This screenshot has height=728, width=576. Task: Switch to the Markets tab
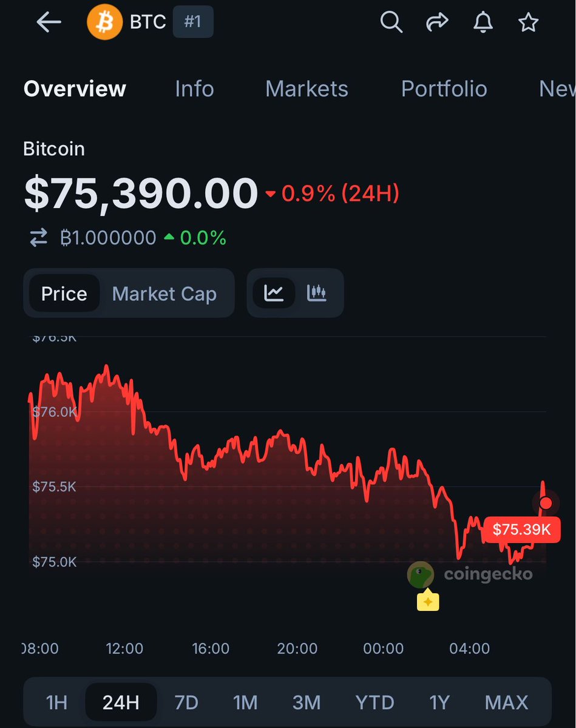coord(307,89)
